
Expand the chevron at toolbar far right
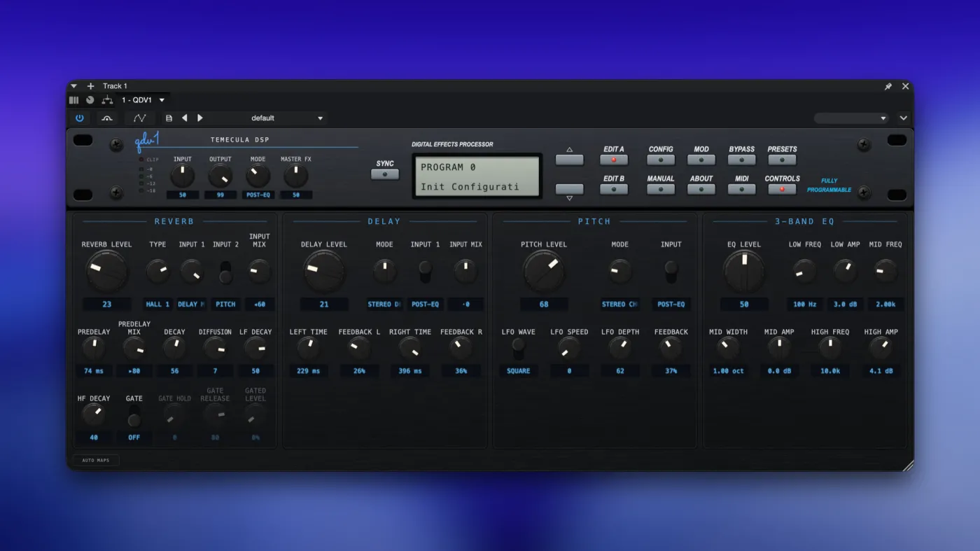tap(904, 118)
